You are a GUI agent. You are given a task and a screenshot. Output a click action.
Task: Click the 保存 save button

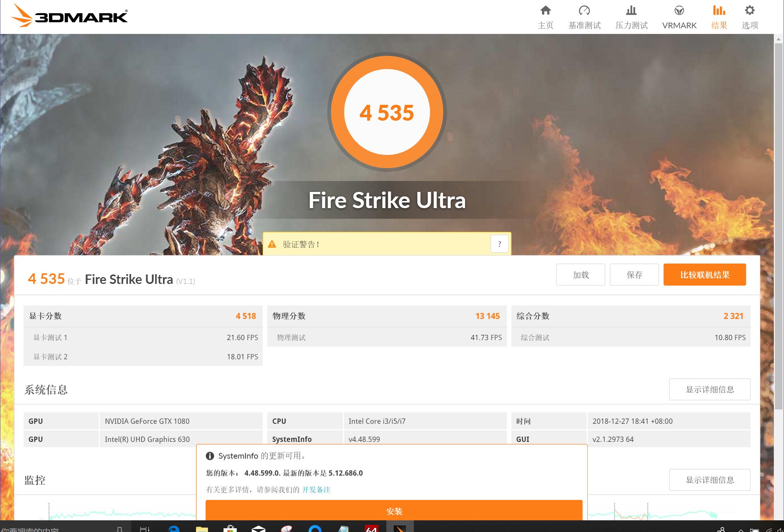pos(634,274)
